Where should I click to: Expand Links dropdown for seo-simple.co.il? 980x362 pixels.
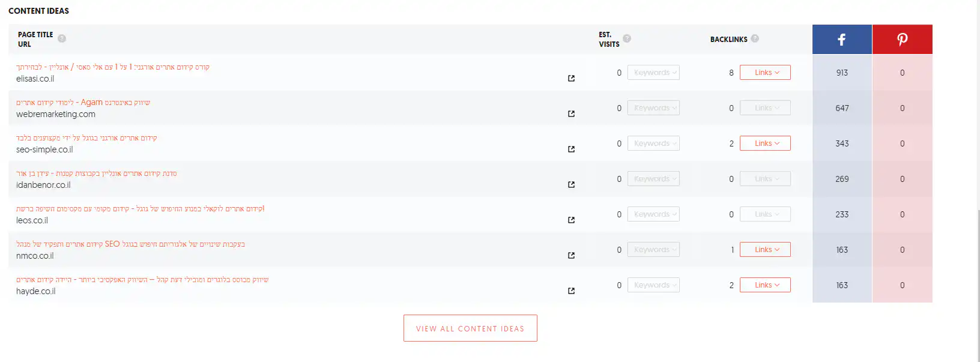[765, 143]
